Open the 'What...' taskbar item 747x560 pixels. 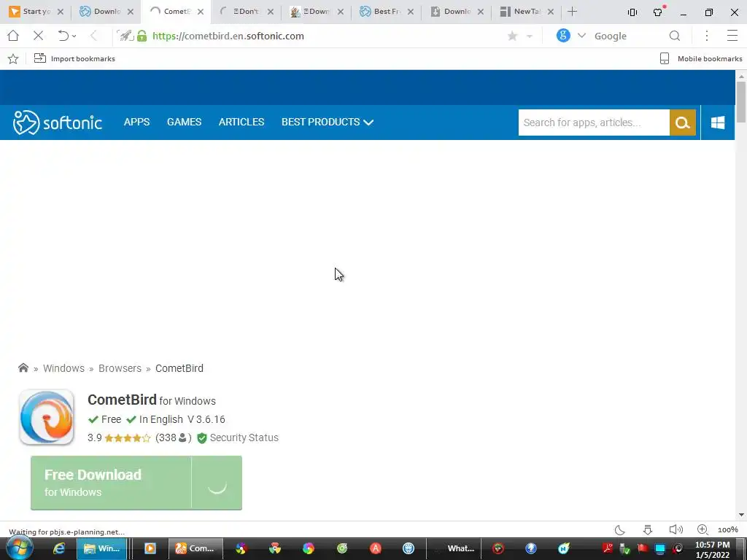click(454, 548)
